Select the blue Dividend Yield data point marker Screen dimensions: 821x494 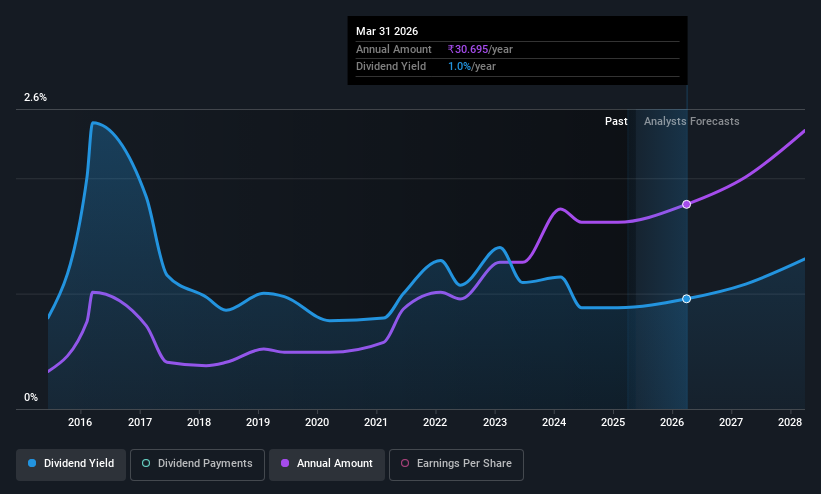pos(686,299)
